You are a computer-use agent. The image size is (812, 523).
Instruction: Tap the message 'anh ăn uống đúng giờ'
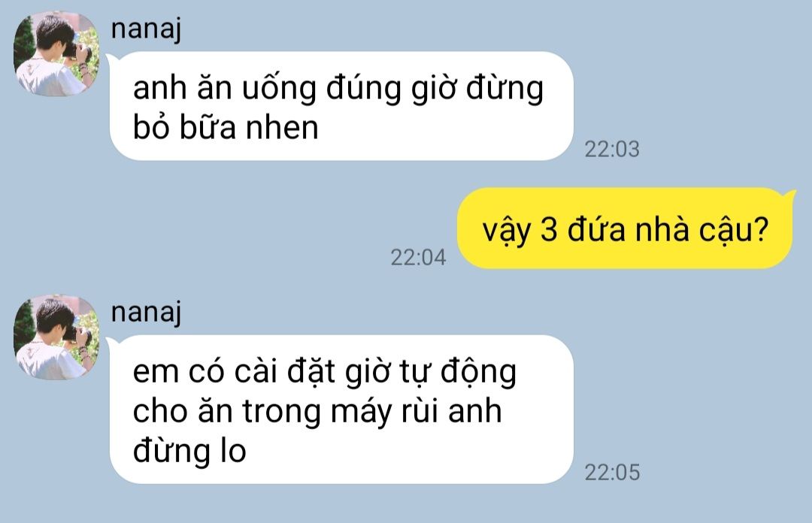coord(341,106)
